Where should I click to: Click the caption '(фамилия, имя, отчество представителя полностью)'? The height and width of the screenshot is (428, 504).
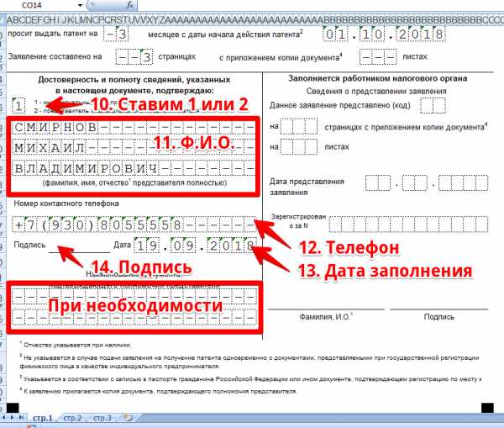click(x=134, y=182)
